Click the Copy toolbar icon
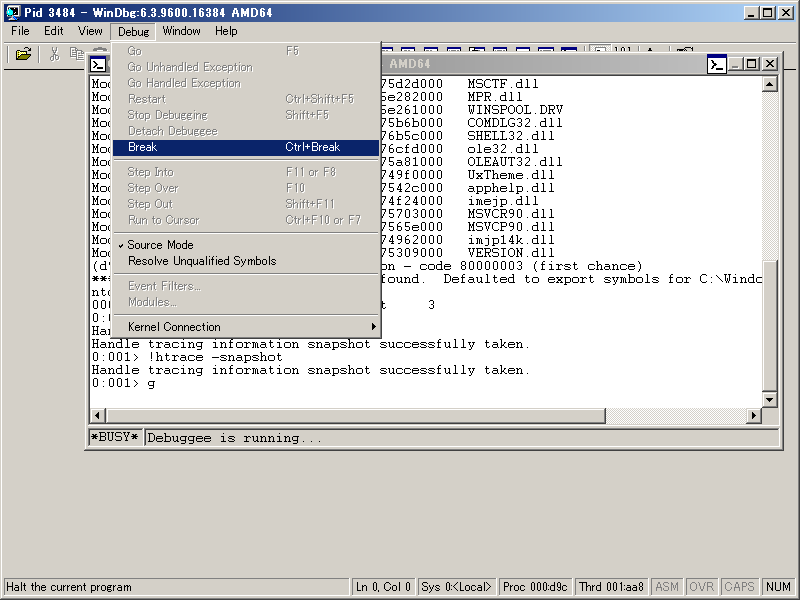Viewport: 800px width, 600px height. coord(77,54)
